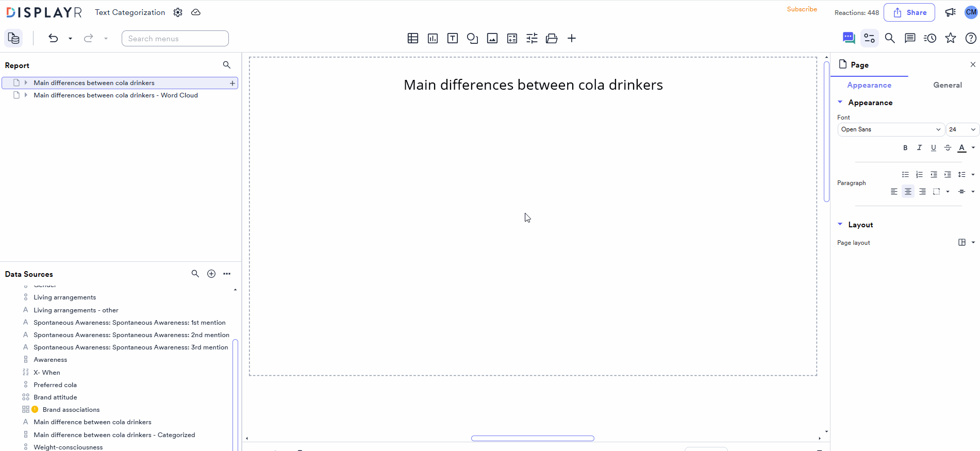The width and height of the screenshot is (980, 451).
Task: Collapse the Layout section
Action: 840,224
